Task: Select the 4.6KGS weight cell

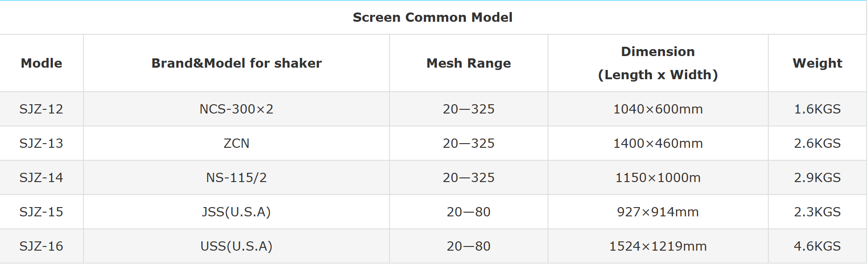Action: [817, 246]
